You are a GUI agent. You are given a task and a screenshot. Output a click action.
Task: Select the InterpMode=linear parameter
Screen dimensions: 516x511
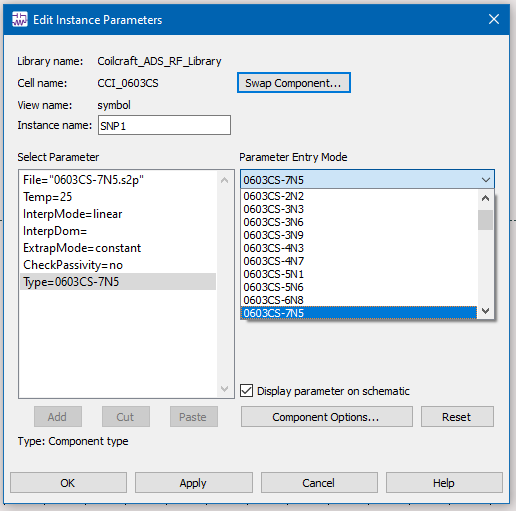coord(118,214)
